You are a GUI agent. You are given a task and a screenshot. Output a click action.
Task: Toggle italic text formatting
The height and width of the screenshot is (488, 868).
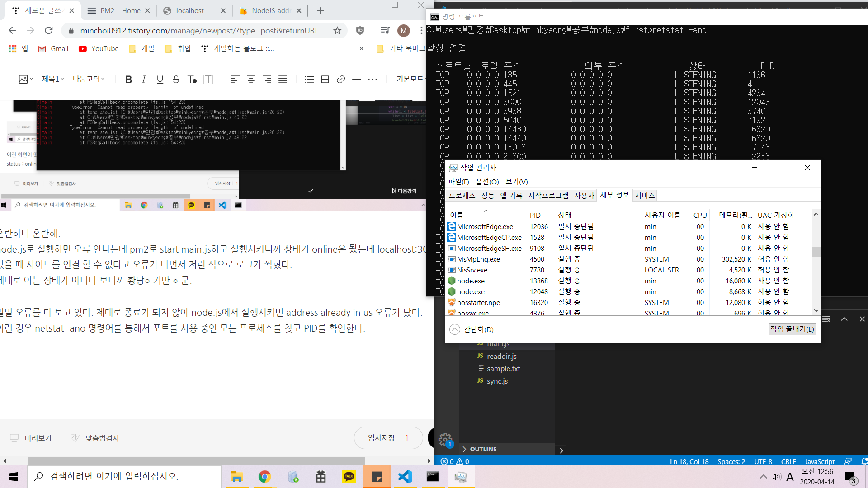(144, 80)
